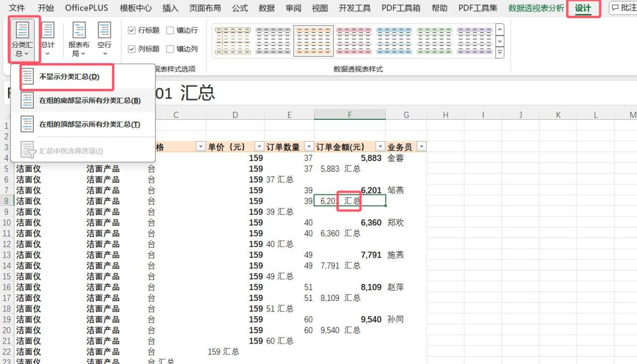Image resolution: width=637 pixels, height=364 pixels.
Task: Apply the light yellow pivot table style
Action: [233, 41]
